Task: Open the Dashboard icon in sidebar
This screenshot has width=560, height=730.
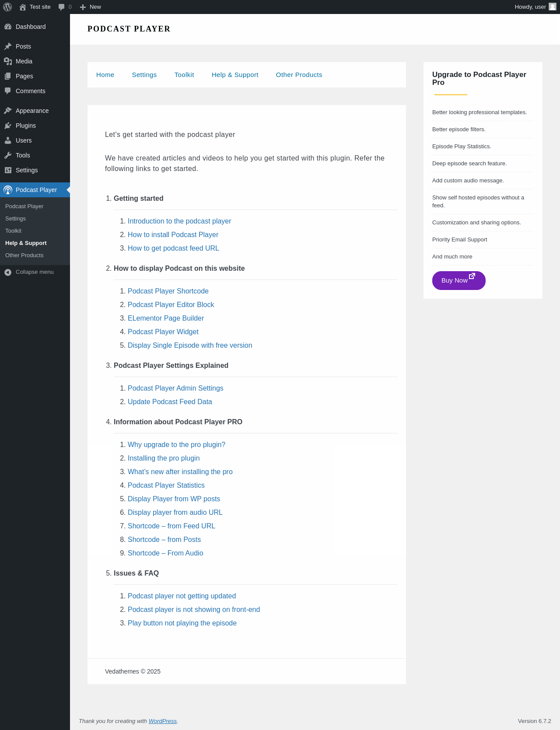Action: (x=8, y=27)
